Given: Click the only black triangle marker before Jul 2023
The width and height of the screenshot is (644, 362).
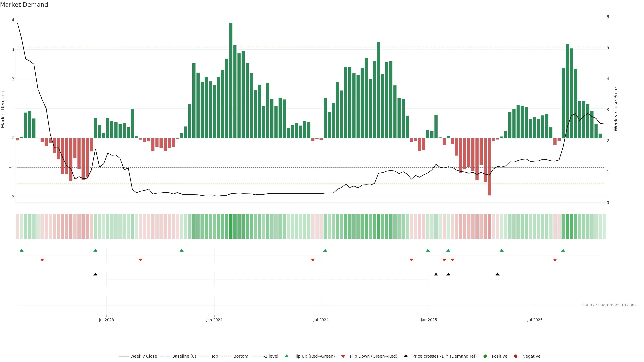Looking at the screenshot, I should pos(95,274).
